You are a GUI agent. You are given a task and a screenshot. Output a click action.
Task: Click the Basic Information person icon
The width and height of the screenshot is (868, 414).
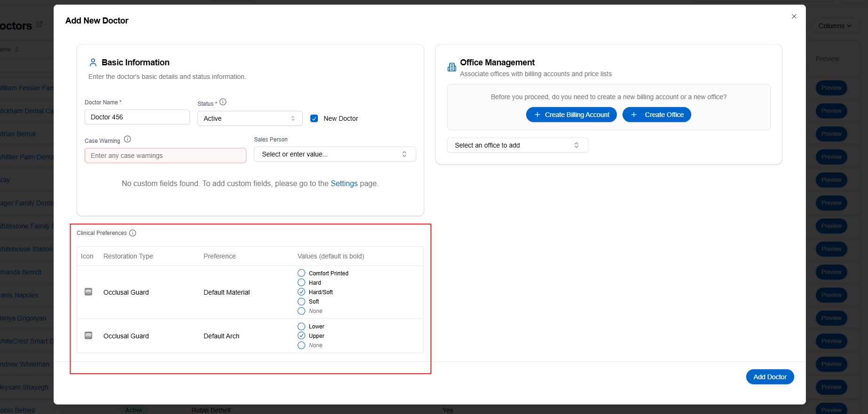tap(93, 62)
